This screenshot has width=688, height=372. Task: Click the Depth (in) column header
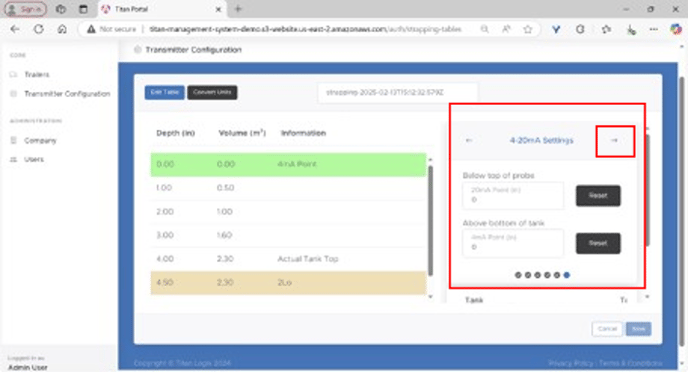click(x=176, y=133)
